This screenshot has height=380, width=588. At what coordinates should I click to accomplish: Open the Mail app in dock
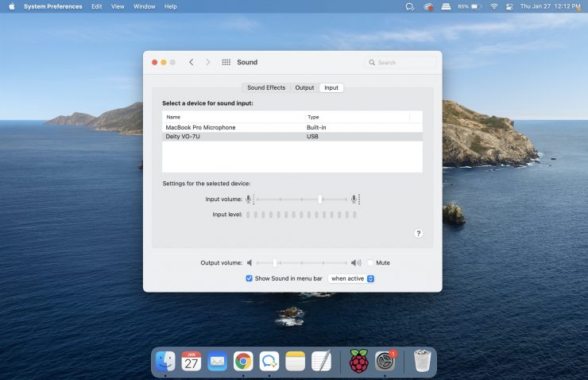click(217, 362)
